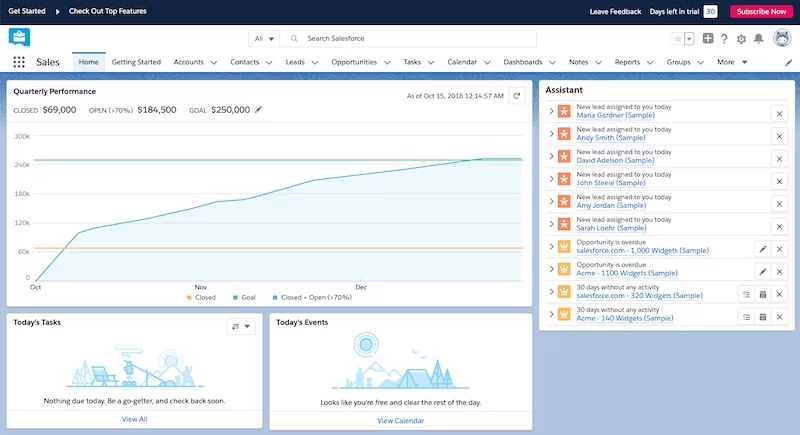Click the Subscribe Now button
The width and height of the screenshot is (800, 435).
pyautogui.click(x=761, y=11)
